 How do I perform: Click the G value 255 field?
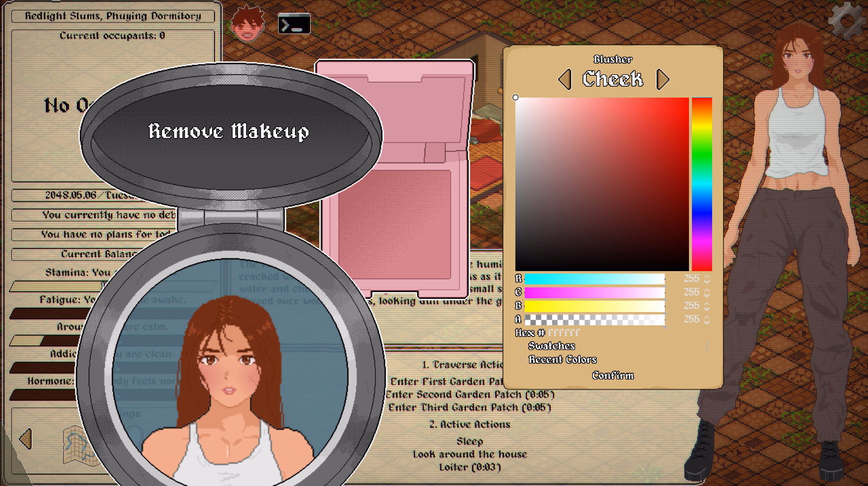[691, 292]
